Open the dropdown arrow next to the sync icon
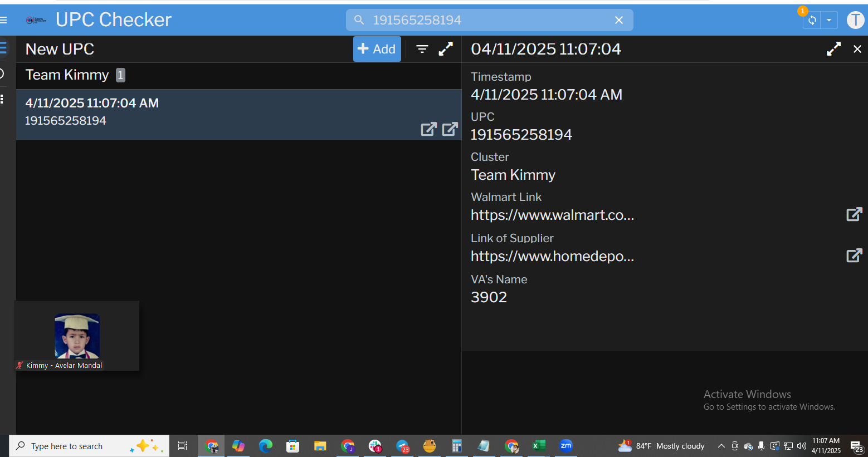This screenshot has height=457, width=868. (829, 20)
